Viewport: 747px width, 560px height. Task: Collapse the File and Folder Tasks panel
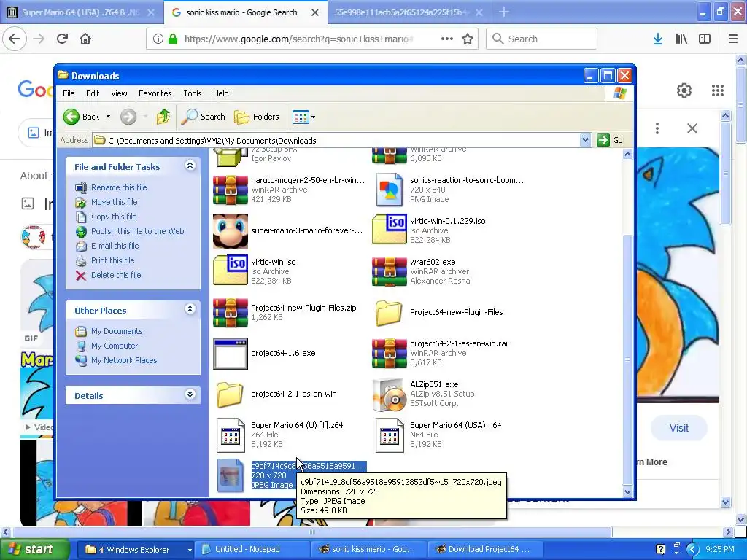point(190,166)
